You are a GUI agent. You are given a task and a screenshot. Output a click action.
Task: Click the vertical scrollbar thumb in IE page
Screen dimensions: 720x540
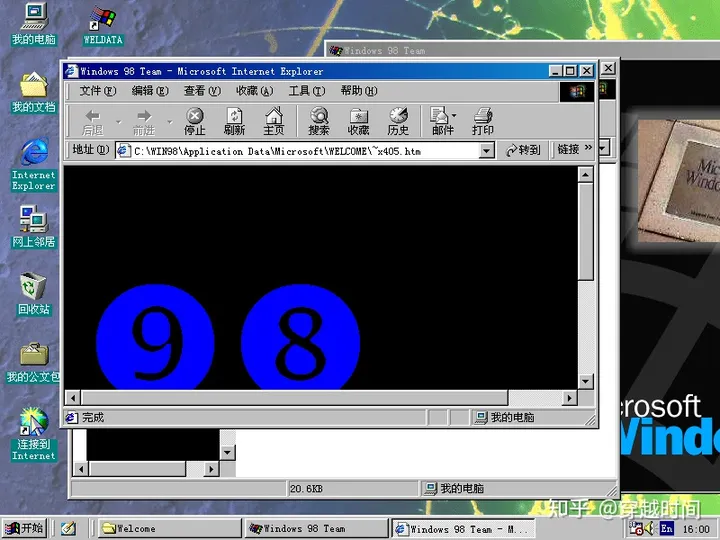click(x=585, y=232)
